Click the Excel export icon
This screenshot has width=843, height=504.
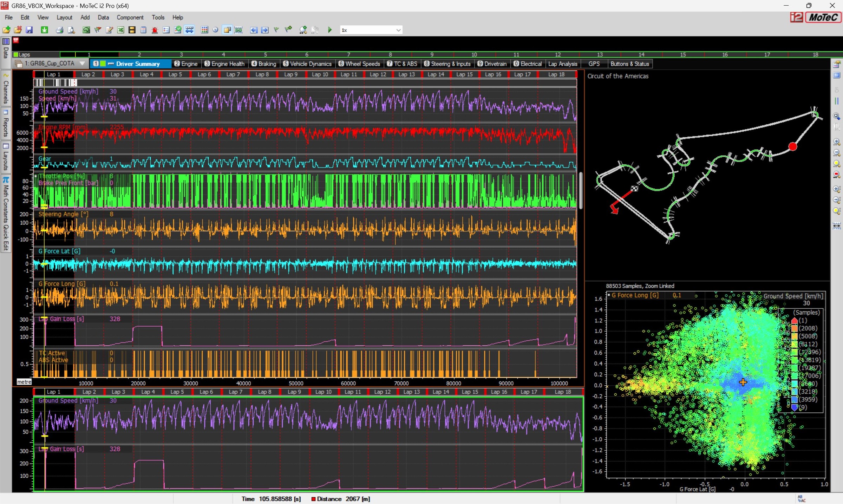coord(120,30)
